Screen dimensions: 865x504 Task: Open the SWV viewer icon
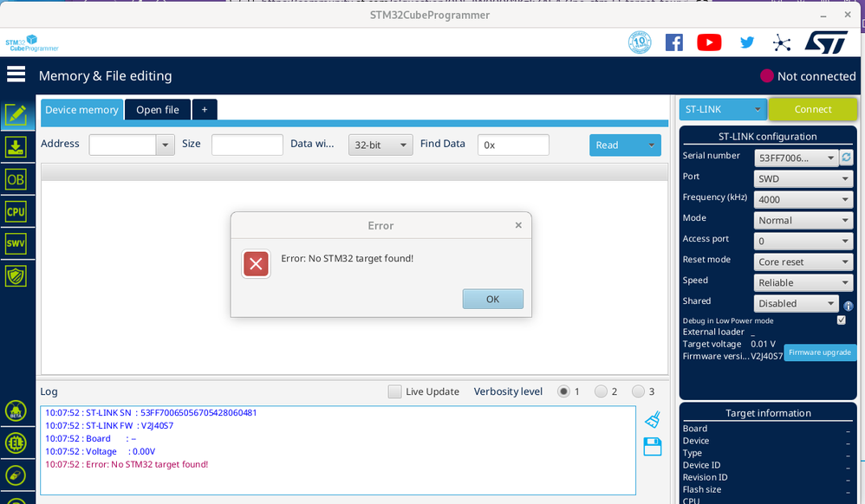click(x=16, y=243)
